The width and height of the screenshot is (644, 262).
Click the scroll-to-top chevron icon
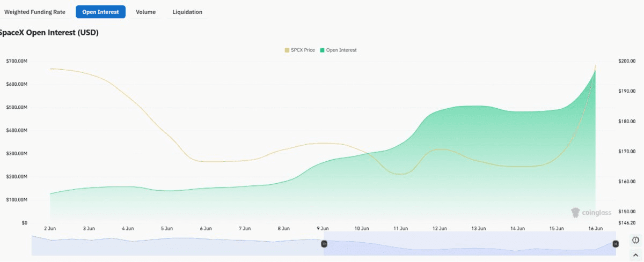click(636, 254)
